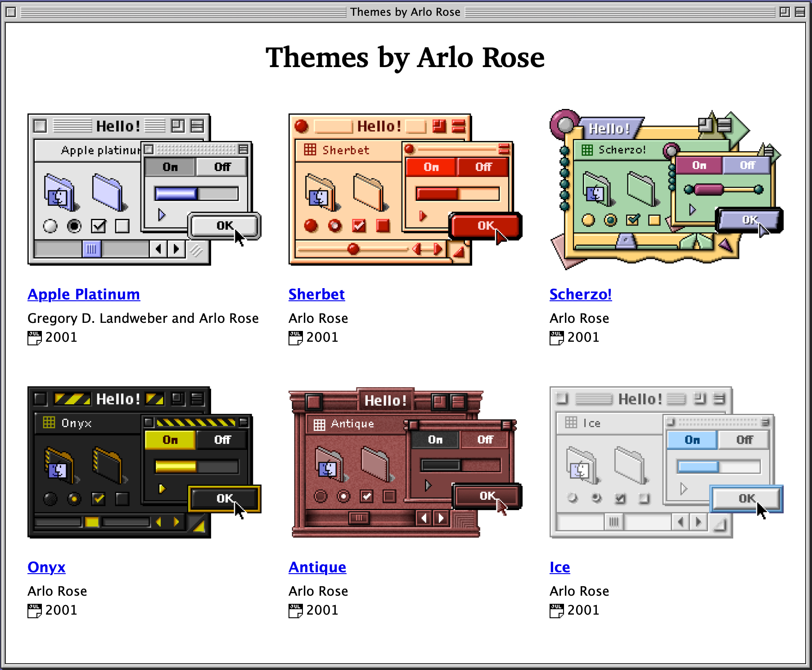Click the 'Arlo Rose' author under Antique
This screenshot has height=670, width=812.
(x=318, y=591)
